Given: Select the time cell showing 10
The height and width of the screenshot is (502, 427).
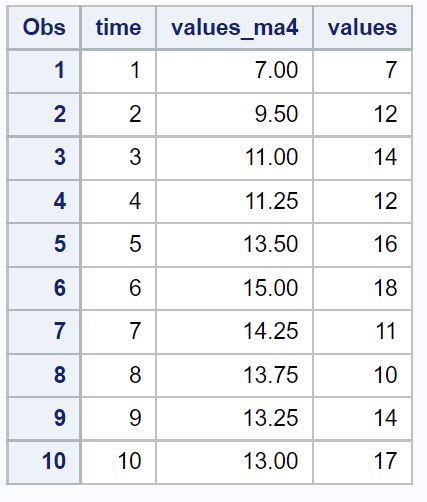Looking at the screenshot, I should click(118, 462).
